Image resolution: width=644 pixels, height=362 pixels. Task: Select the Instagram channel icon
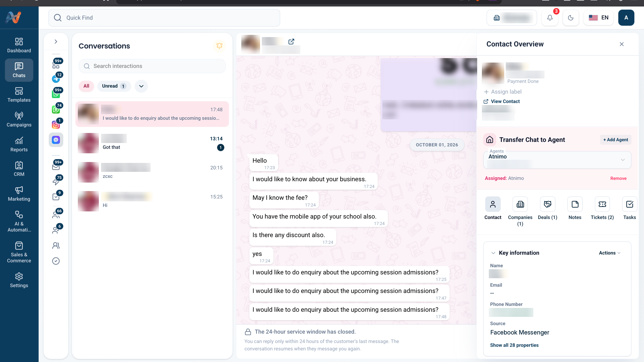pos(56,124)
